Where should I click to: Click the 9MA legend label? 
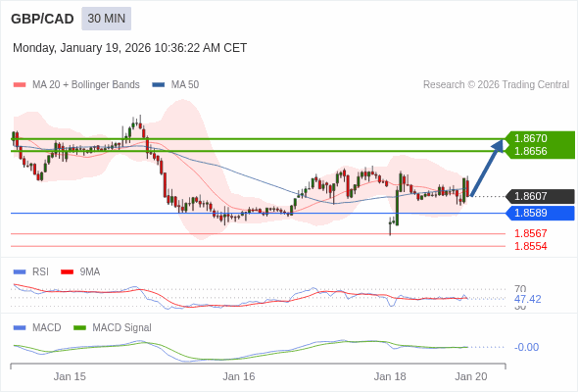(x=90, y=272)
